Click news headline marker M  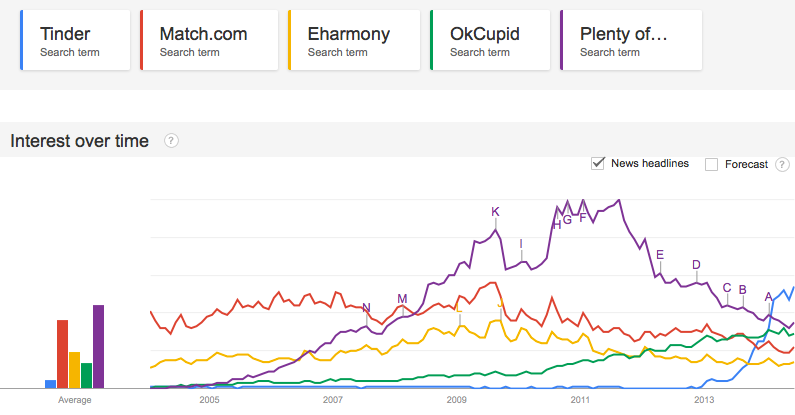tap(402, 298)
